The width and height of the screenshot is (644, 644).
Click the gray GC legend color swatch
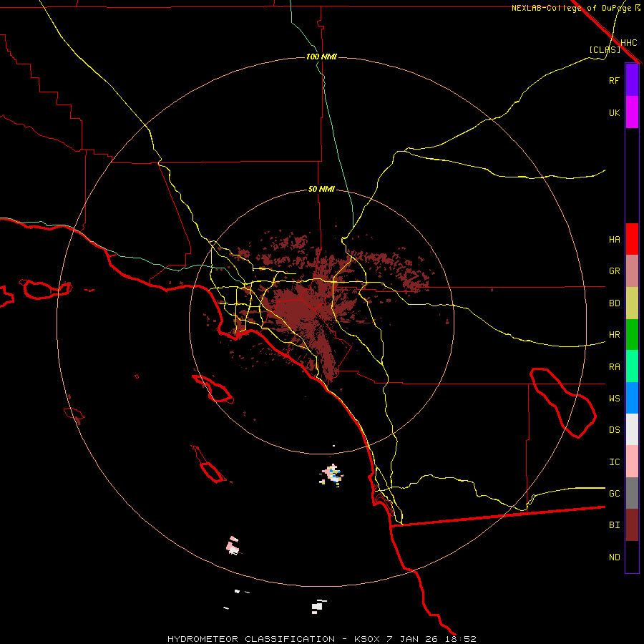[x=632, y=493]
